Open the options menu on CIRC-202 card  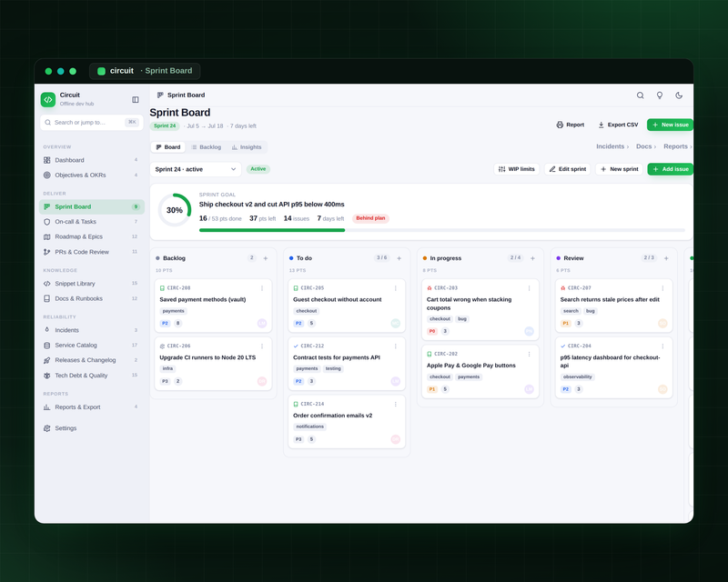[x=530, y=354]
